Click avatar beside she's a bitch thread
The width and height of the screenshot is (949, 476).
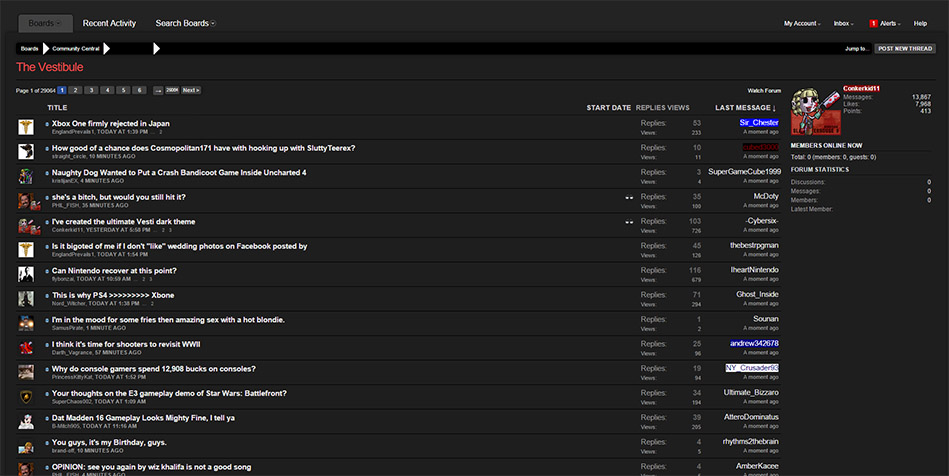tap(25, 200)
